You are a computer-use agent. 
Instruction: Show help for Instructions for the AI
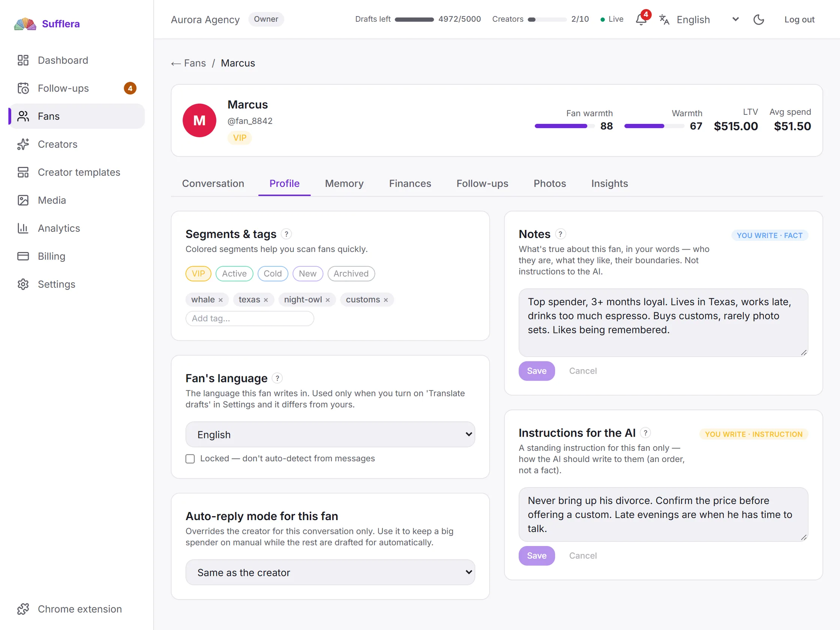coord(645,433)
